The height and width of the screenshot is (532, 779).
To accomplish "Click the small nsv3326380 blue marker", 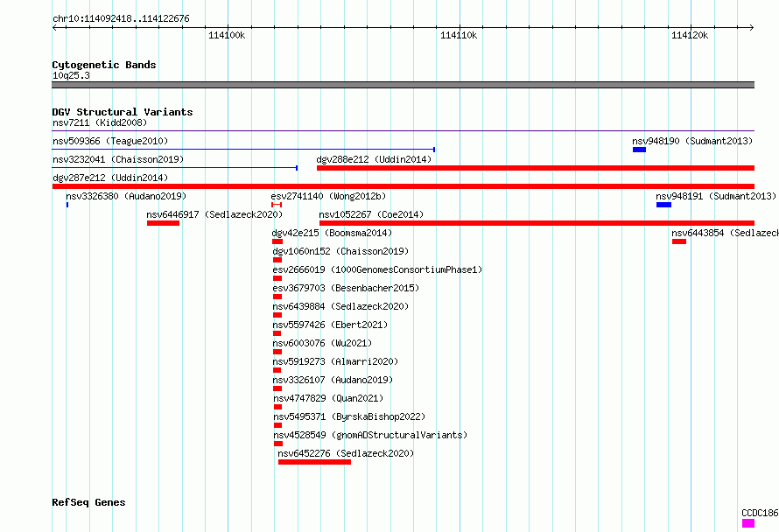I will pos(67,205).
